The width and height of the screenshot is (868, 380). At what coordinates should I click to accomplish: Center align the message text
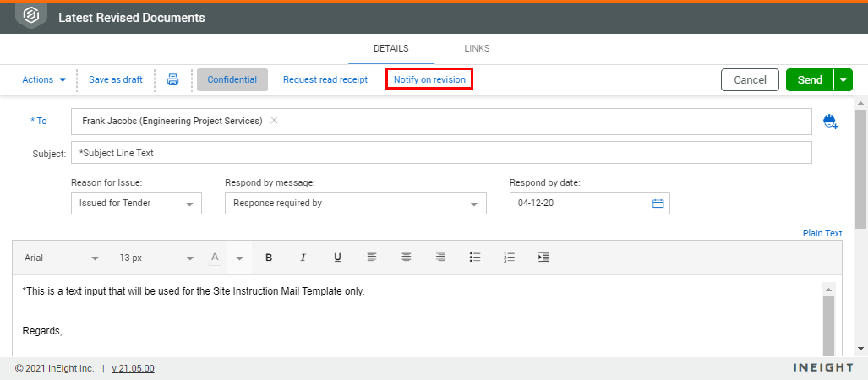point(406,258)
